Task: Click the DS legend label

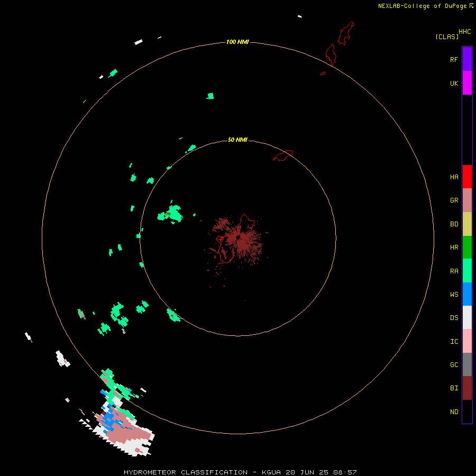Action: coord(454,318)
